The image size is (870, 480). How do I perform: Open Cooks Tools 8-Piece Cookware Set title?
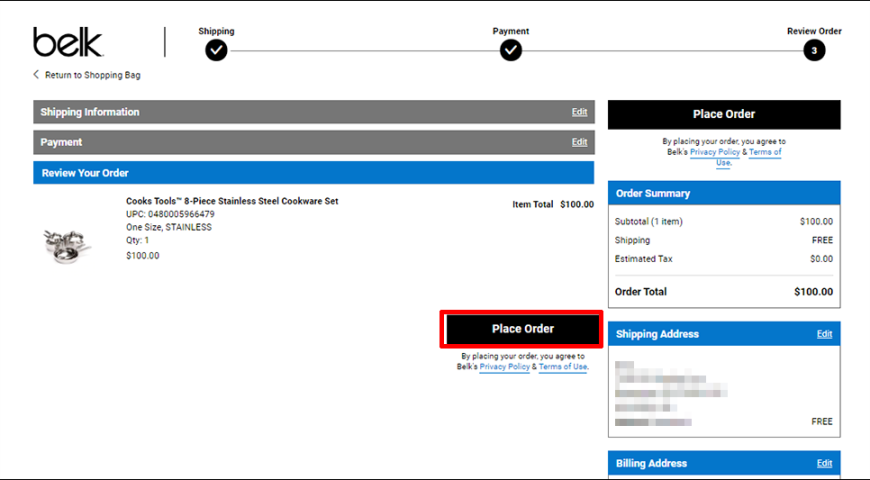[x=232, y=201]
